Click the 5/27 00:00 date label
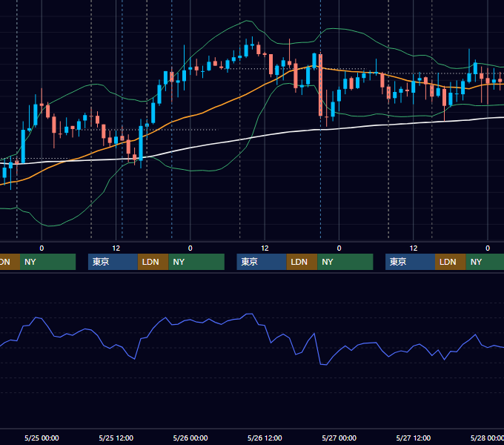Screen dimensions: 504x445 (x=339, y=438)
